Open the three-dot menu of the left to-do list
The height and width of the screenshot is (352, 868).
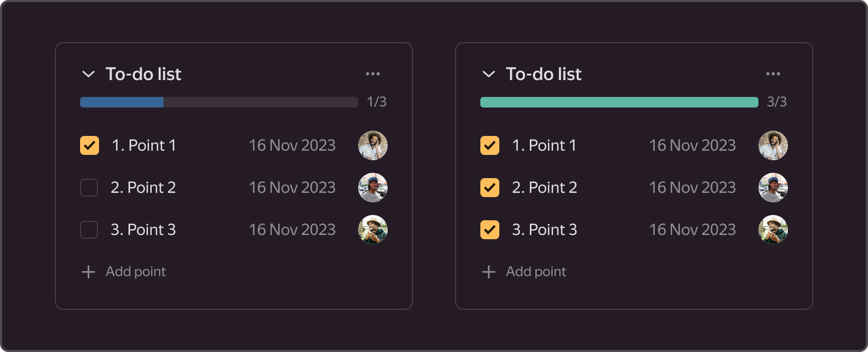pyautogui.click(x=373, y=74)
